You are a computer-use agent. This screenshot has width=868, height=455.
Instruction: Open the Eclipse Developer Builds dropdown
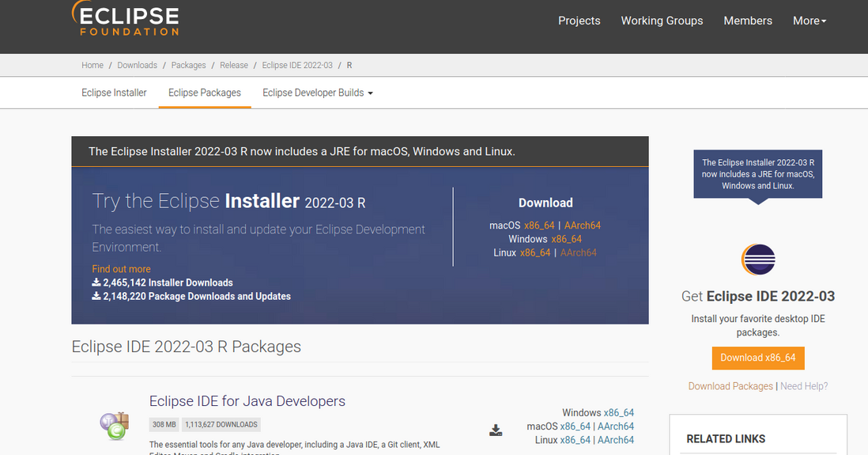click(317, 93)
